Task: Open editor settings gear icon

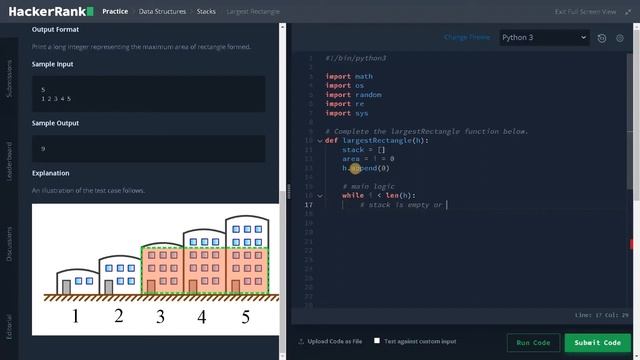Action: (620, 38)
